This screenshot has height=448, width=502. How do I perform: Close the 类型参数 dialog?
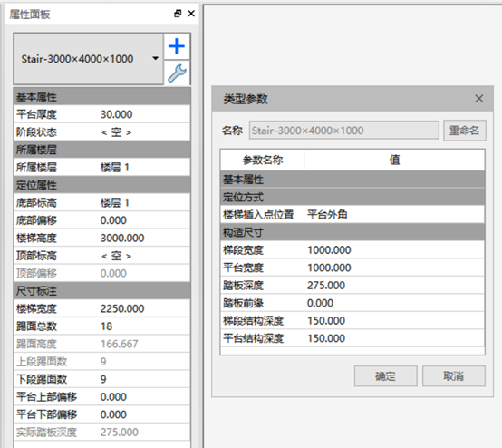479,98
